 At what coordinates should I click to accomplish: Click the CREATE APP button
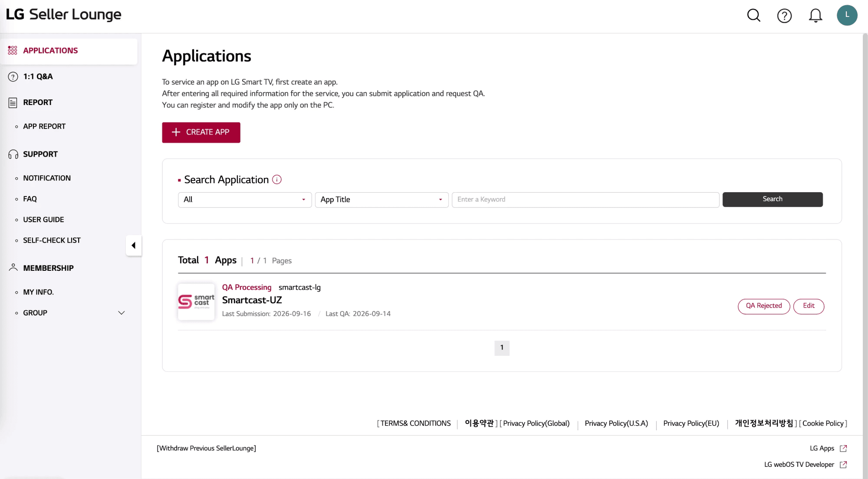click(x=201, y=132)
